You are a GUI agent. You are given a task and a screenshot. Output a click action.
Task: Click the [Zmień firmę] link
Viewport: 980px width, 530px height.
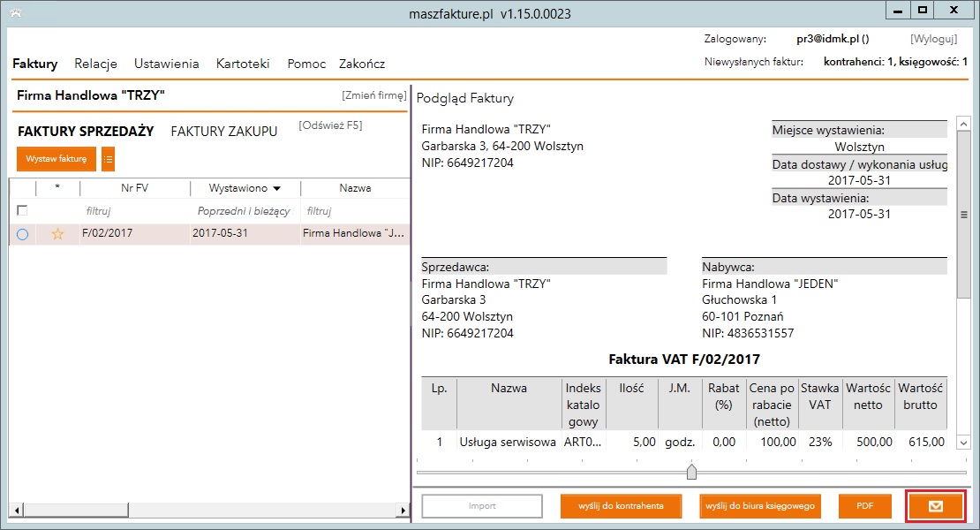[x=373, y=95]
